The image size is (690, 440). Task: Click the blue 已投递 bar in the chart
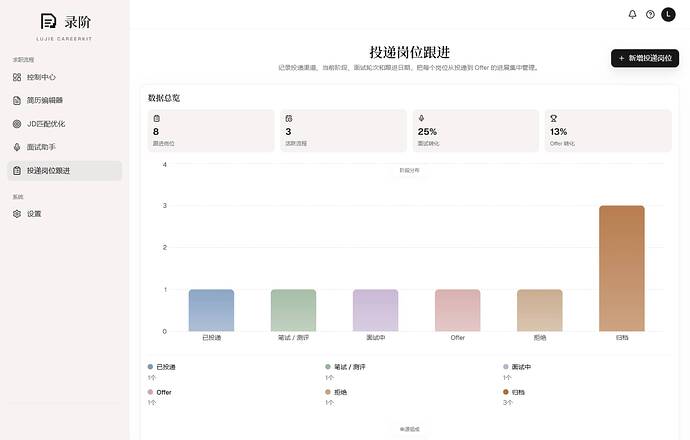coord(211,310)
